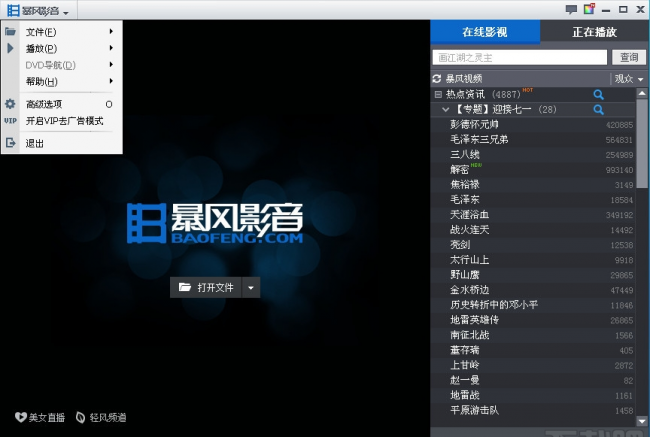The height and width of the screenshot is (437, 650).
Task: Click the playlist scrollbar down arrow
Action: pos(642,421)
